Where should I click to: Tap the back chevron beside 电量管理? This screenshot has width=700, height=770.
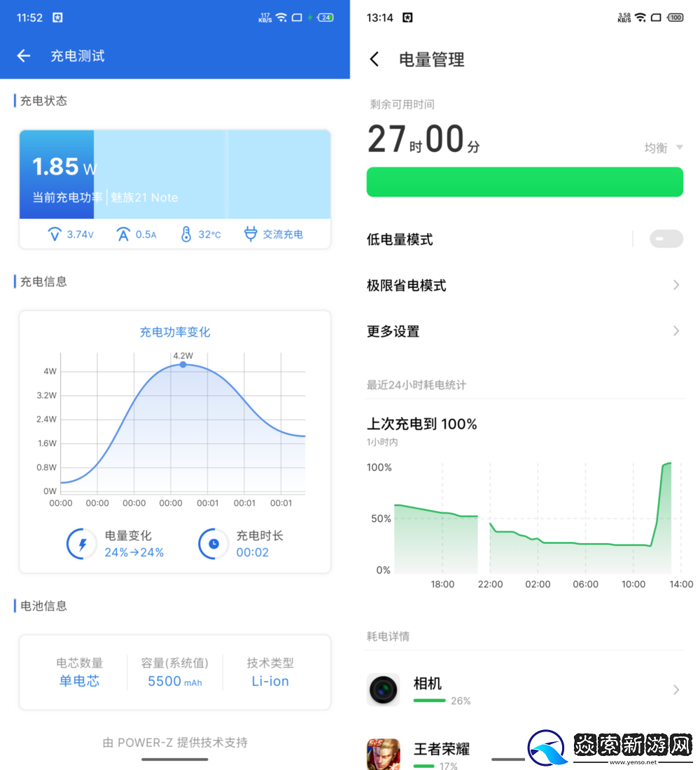coord(374,59)
